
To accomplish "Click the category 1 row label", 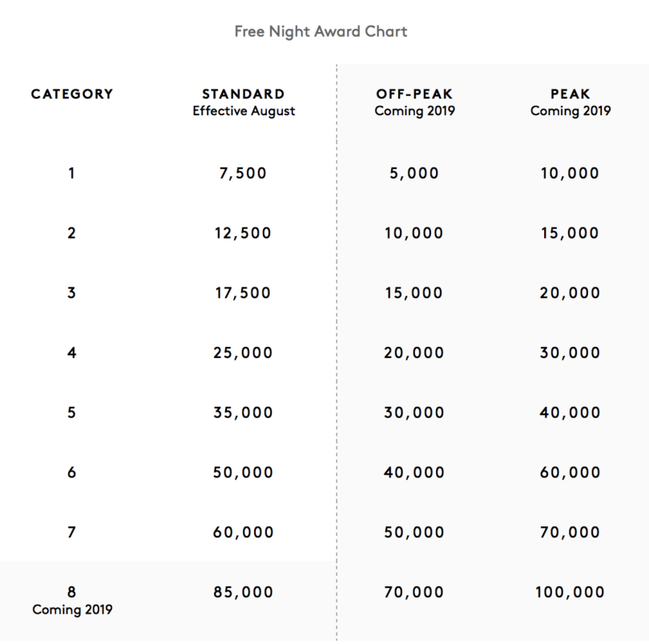I will coord(72,173).
